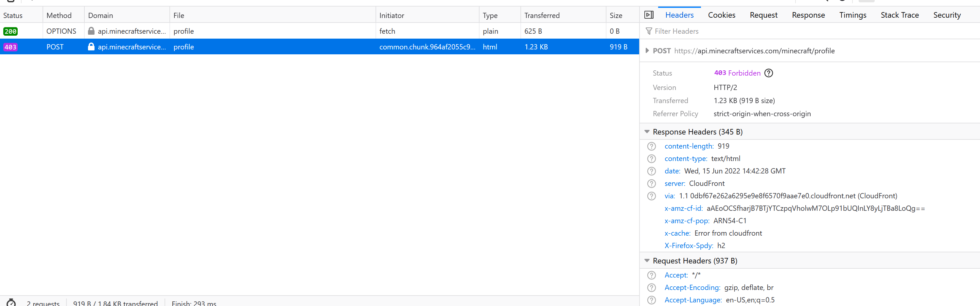Open the Response tab
Screen dimensions: 980x306
tap(808, 15)
